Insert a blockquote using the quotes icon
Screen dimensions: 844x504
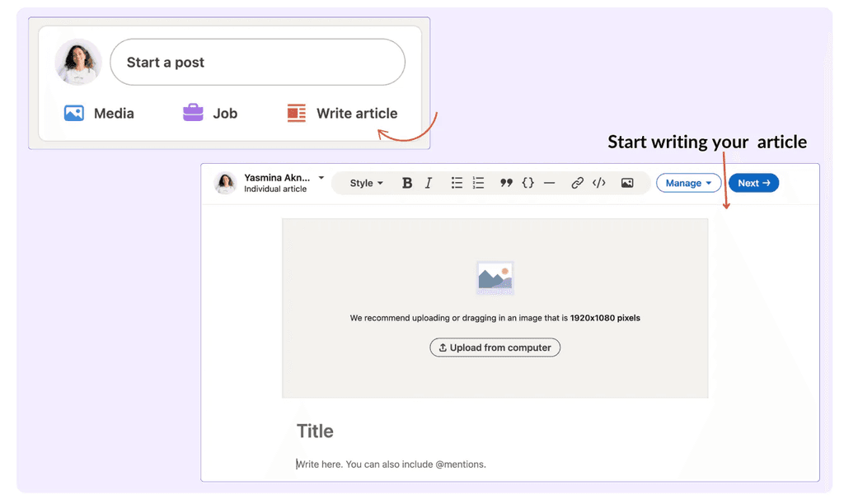click(506, 183)
